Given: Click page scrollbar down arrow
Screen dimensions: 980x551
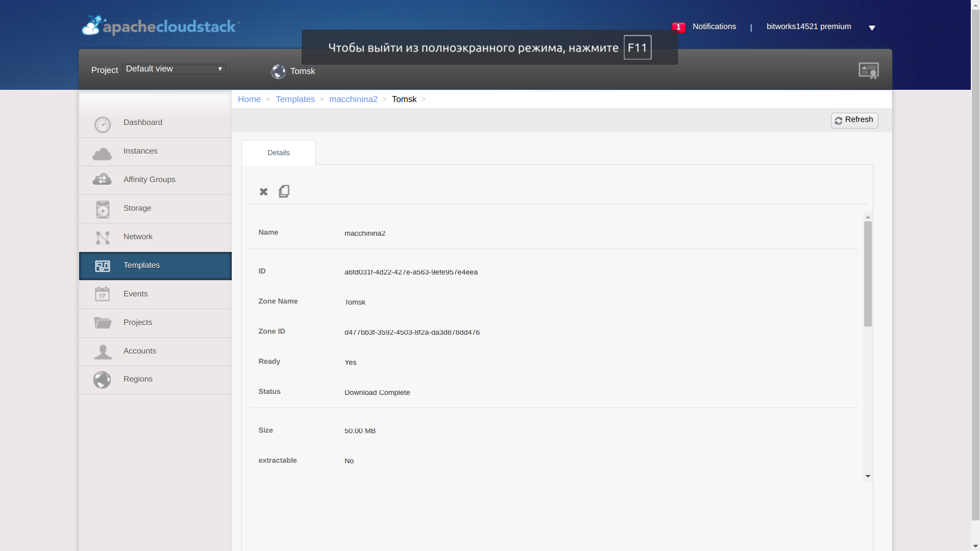Looking at the screenshot, I should (x=975, y=546).
